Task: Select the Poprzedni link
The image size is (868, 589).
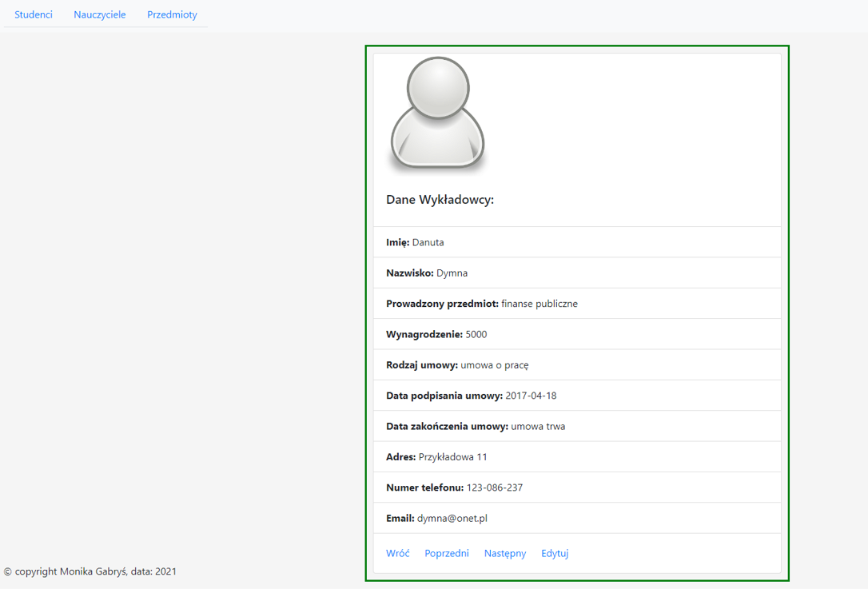Action: (447, 552)
